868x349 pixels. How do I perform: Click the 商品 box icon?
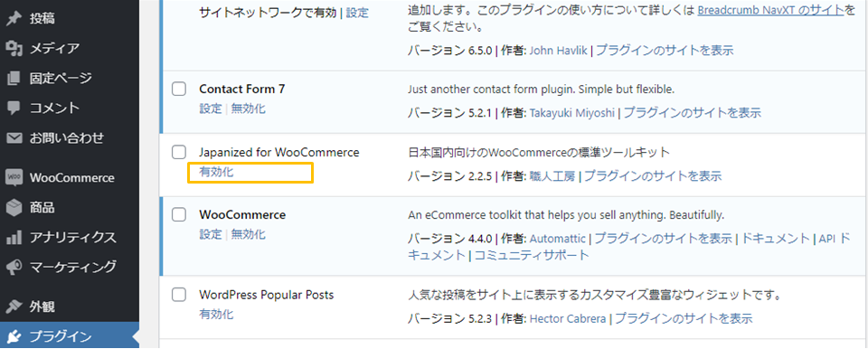click(x=14, y=208)
